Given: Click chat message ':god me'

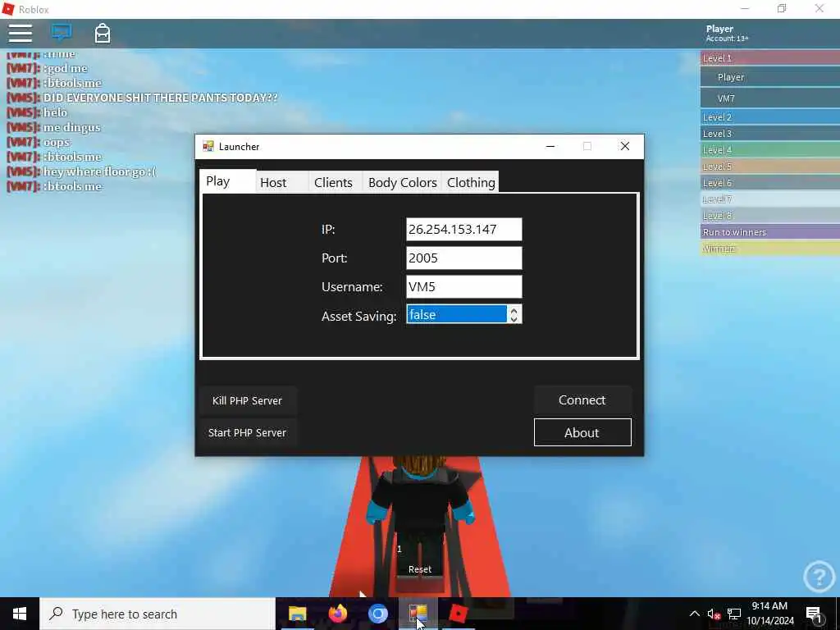Looking at the screenshot, I should click(x=65, y=68).
